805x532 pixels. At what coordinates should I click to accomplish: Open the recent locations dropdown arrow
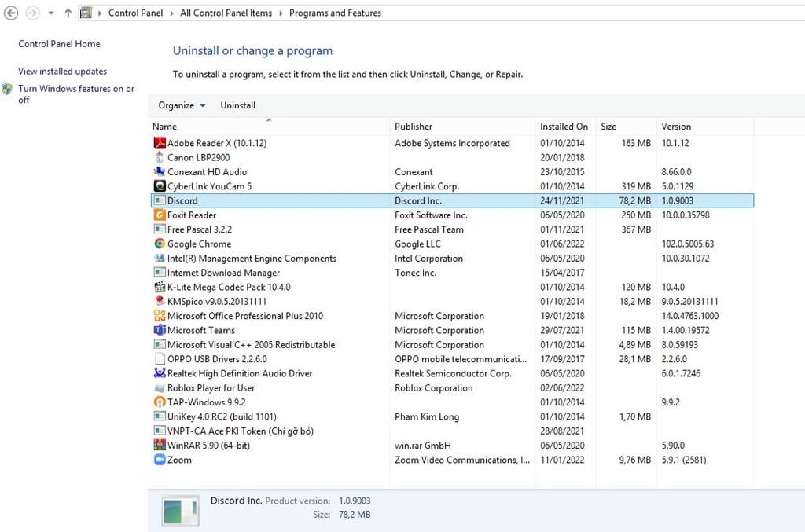(51, 13)
